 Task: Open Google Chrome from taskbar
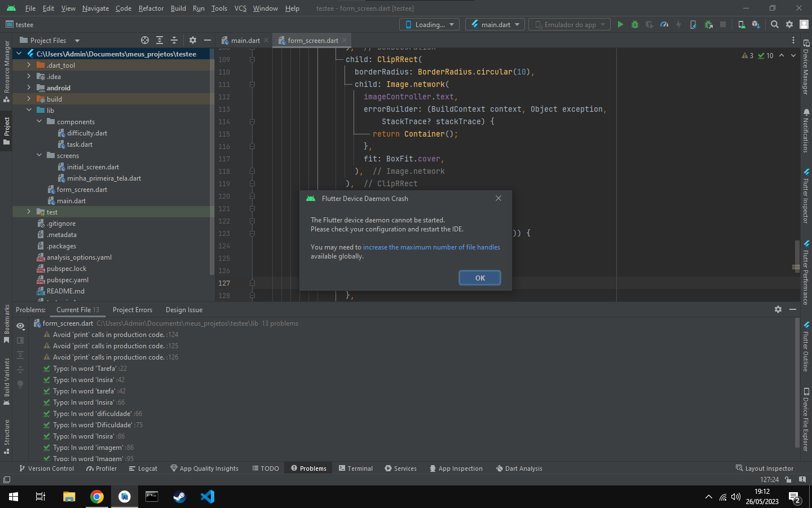tap(97, 497)
